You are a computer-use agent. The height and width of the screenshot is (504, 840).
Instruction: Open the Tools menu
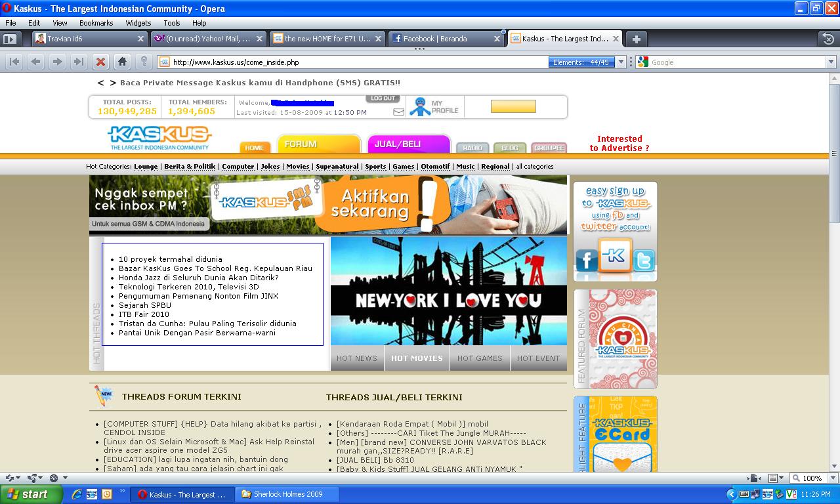click(x=172, y=22)
